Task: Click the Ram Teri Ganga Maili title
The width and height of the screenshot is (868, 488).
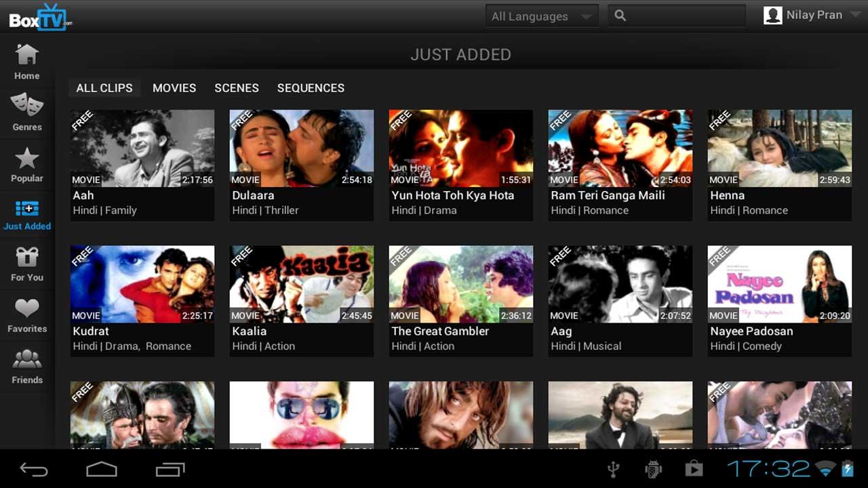Action: 608,195
